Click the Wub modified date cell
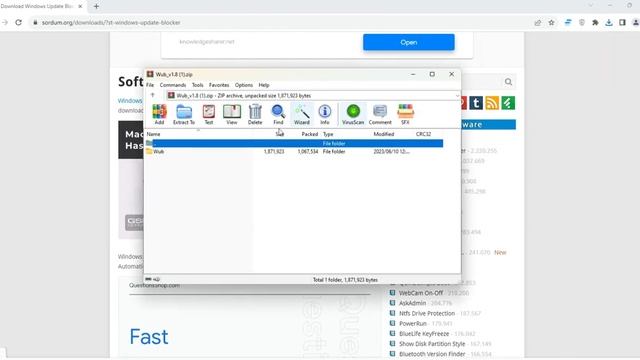This screenshot has height=360, width=640. click(x=391, y=151)
